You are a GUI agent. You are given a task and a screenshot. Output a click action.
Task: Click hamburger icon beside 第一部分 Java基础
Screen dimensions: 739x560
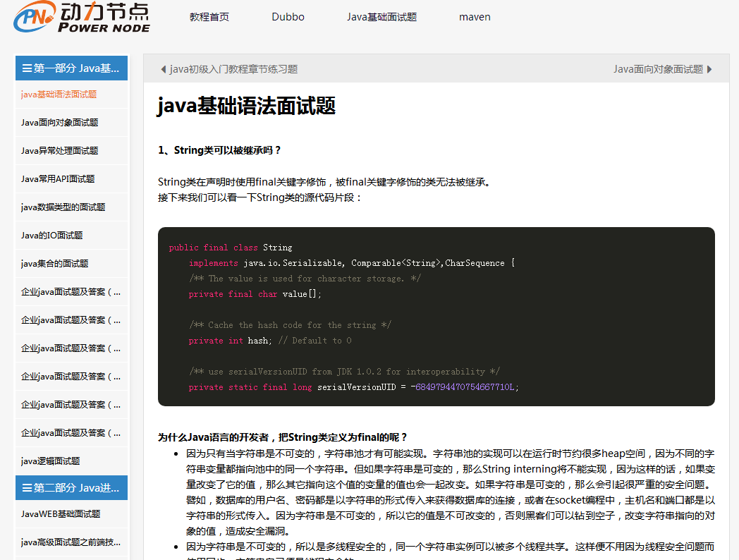(x=28, y=68)
